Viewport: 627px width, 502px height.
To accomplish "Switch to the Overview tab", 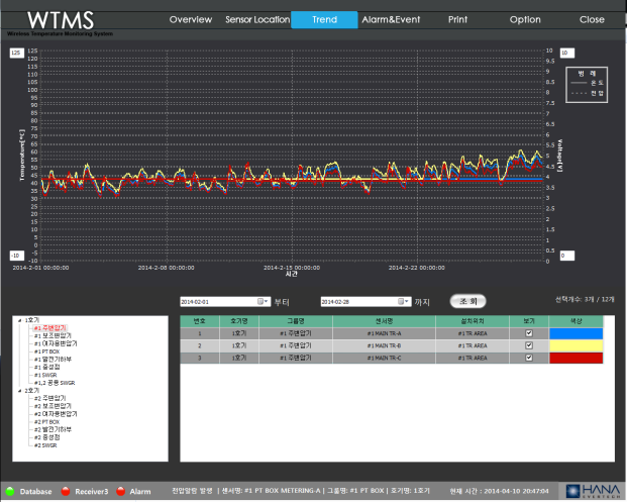I will pos(190,20).
